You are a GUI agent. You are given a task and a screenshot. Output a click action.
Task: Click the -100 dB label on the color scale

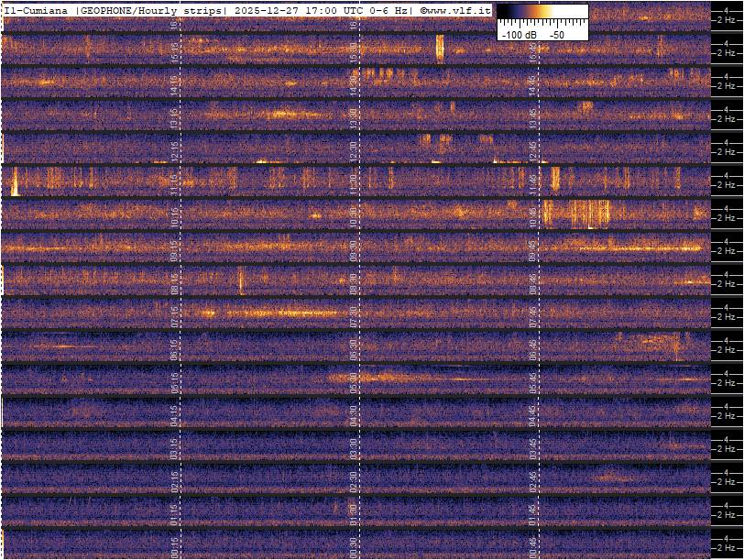point(520,33)
